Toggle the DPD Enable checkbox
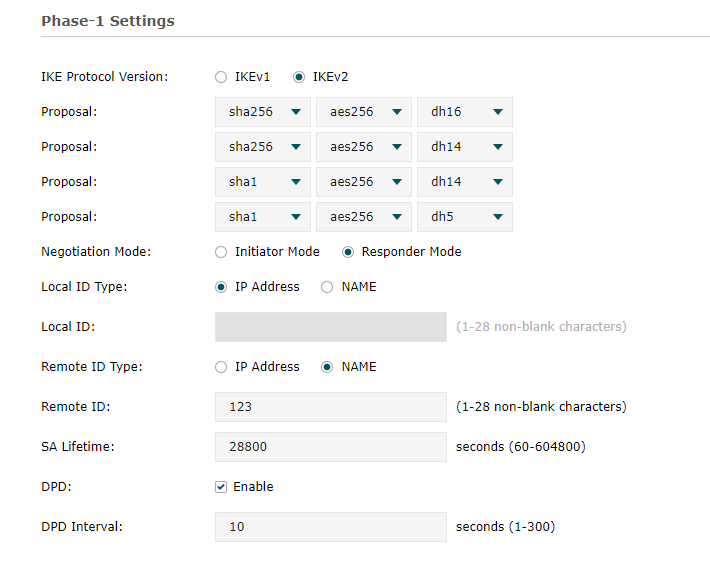 [x=221, y=487]
